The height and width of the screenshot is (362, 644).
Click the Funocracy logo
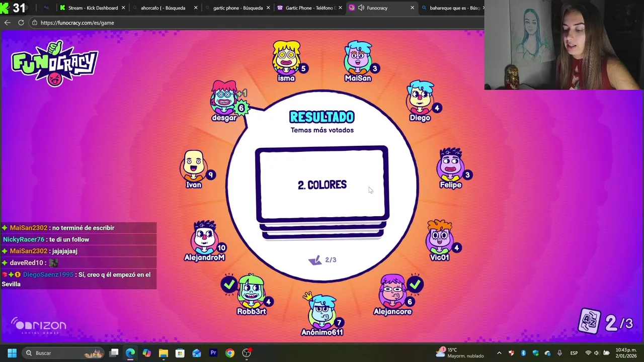click(x=54, y=63)
